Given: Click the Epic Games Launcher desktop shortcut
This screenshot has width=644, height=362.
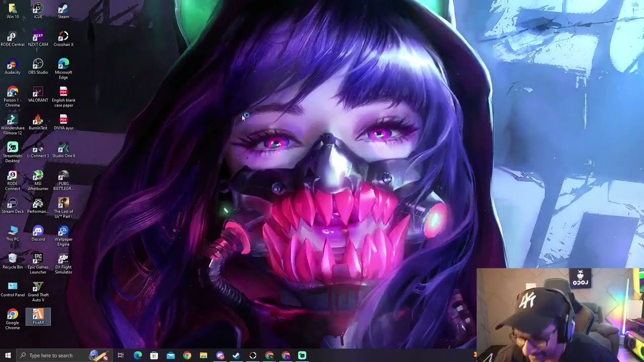Looking at the screenshot, I should (38, 264).
